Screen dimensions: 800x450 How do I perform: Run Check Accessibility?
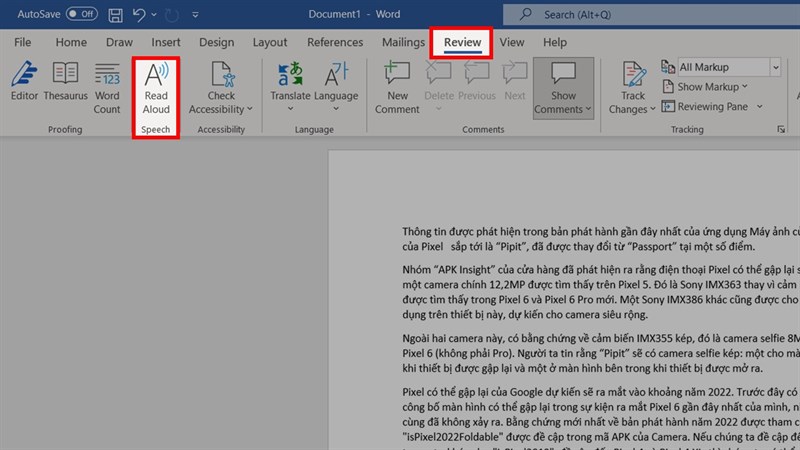[221, 88]
